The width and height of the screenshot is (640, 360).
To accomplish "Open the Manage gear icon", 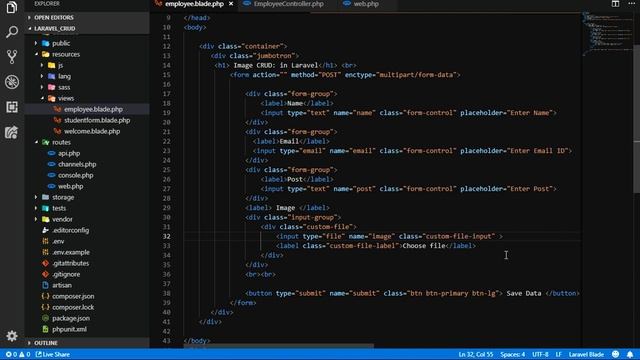I will click(x=12, y=336).
